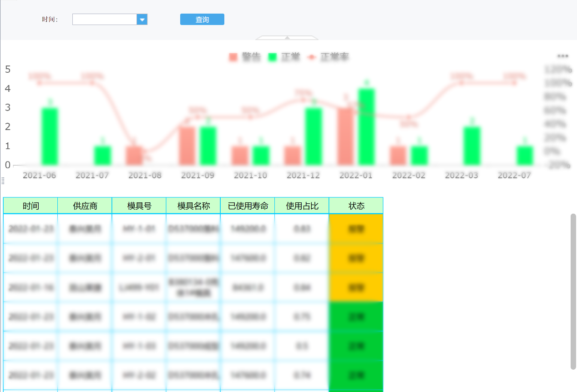Click the 2022-01-16 date cell
This screenshot has height=392, width=577.
30,287
